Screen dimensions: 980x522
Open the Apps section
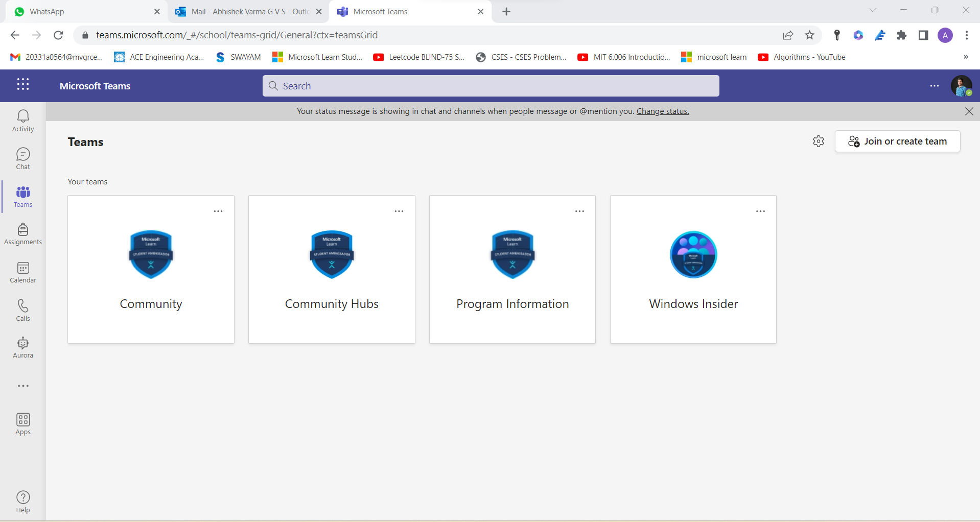point(22,423)
